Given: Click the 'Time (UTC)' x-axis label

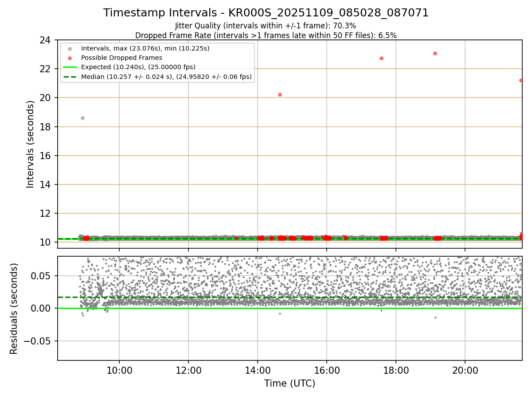Looking at the screenshot, I should (x=289, y=383).
